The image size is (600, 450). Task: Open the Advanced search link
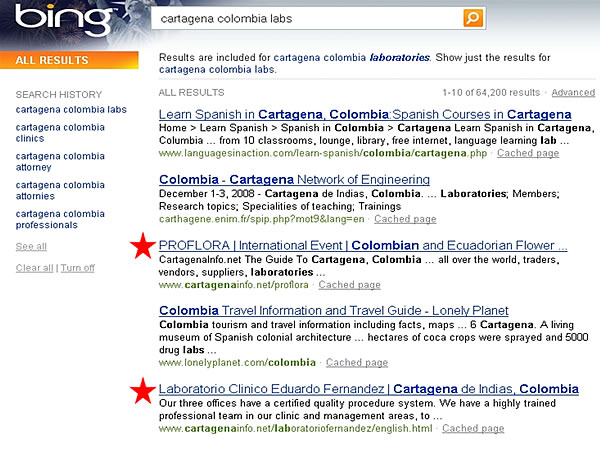pos(573,92)
